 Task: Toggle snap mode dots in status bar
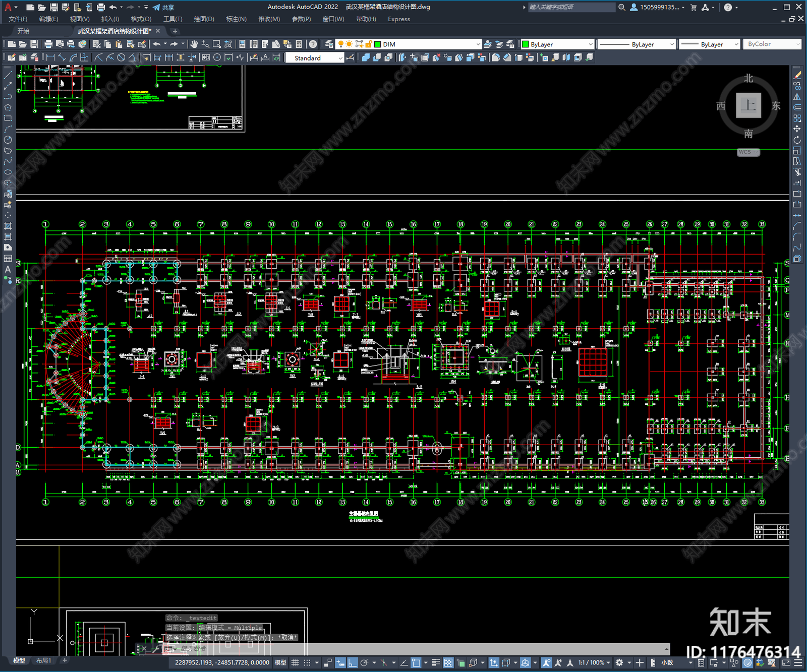point(307,662)
